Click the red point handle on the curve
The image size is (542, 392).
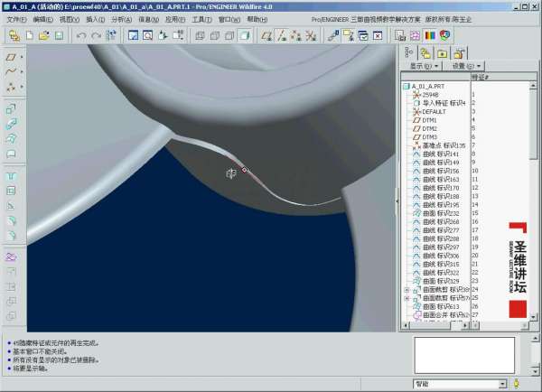[x=245, y=170]
